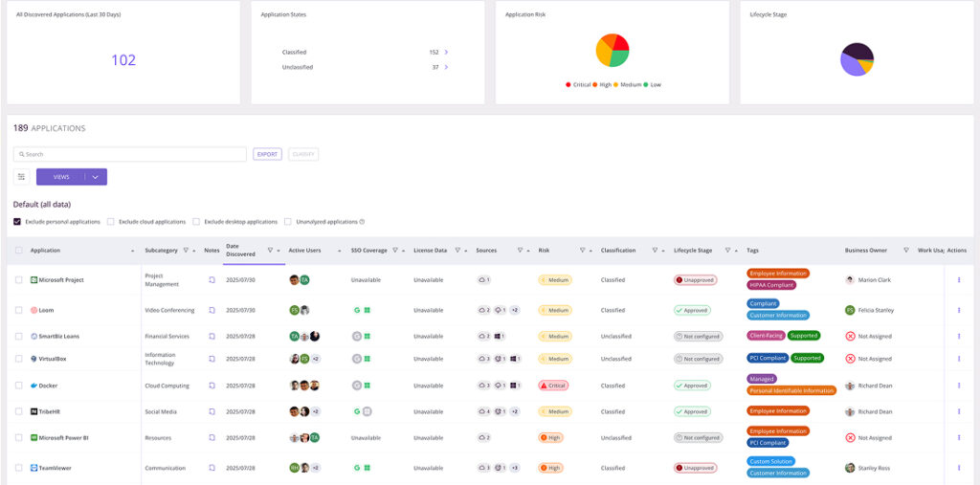
Task: Click Unapproved badge on TeamViewer row
Action: coord(695,468)
